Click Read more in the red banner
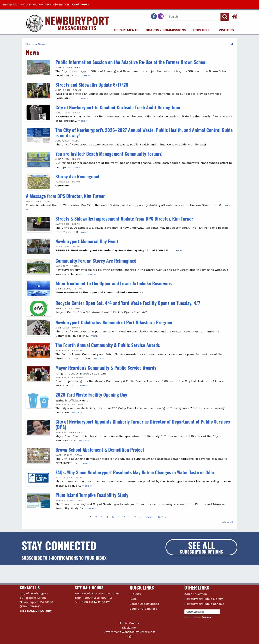Image resolution: width=259 pixels, height=644 pixels. pos(80,4)
